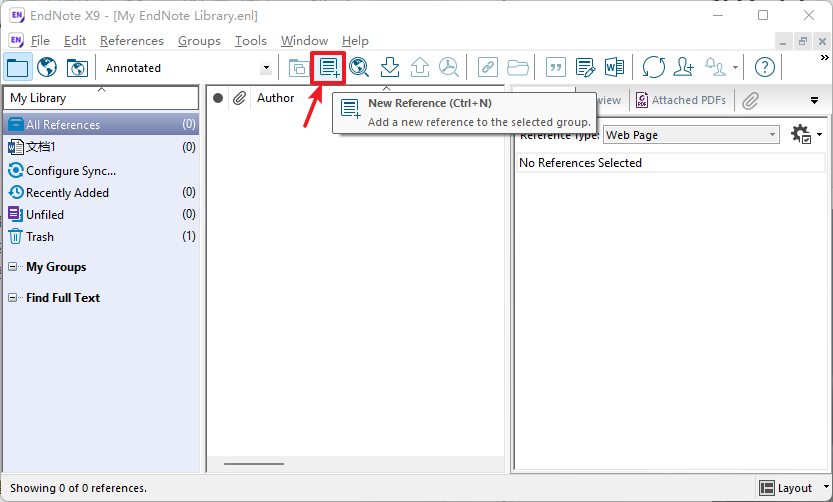833x502 pixels.
Task: Open the File menu
Action: (x=40, y=41)
